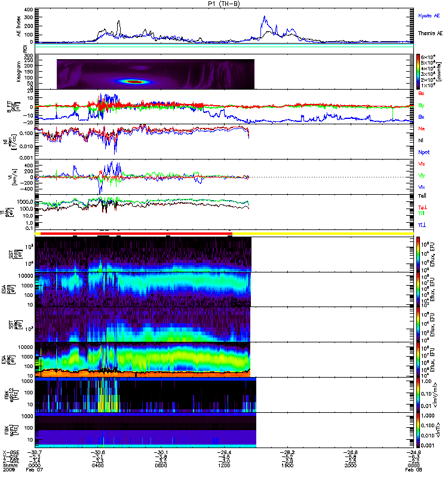Select the red Ne density legend label

coord(421,128)
